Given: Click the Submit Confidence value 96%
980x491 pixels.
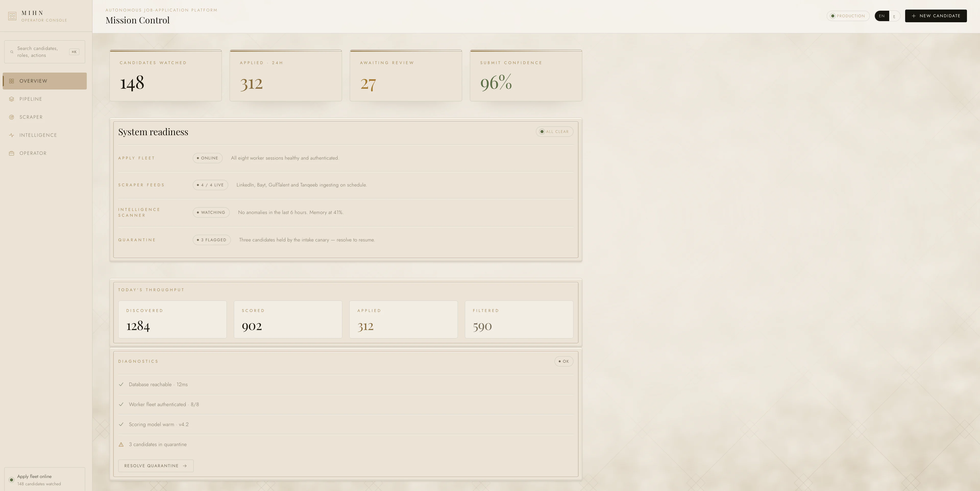Looking at the screenshot, I should (x=496, y=83).
